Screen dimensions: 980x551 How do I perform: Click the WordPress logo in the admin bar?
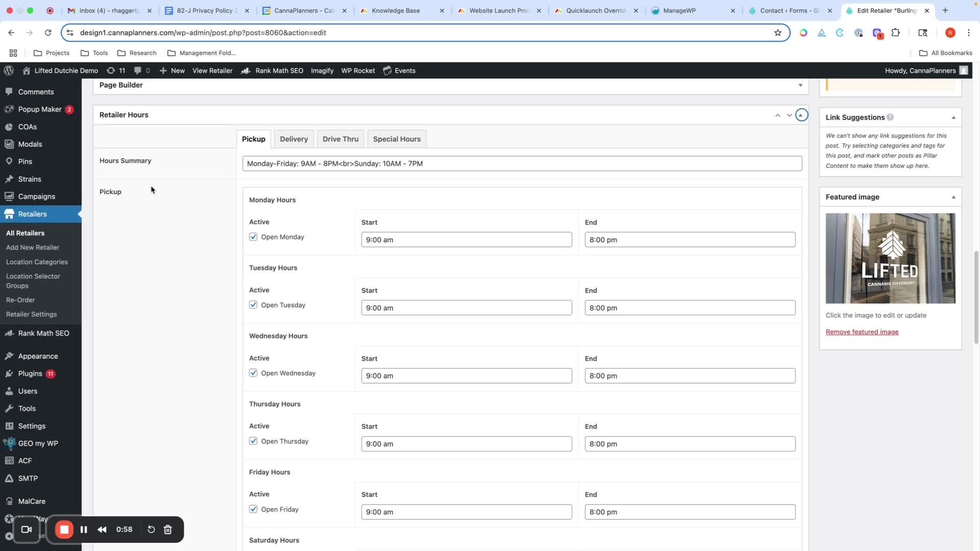click(x=9, y=70)
